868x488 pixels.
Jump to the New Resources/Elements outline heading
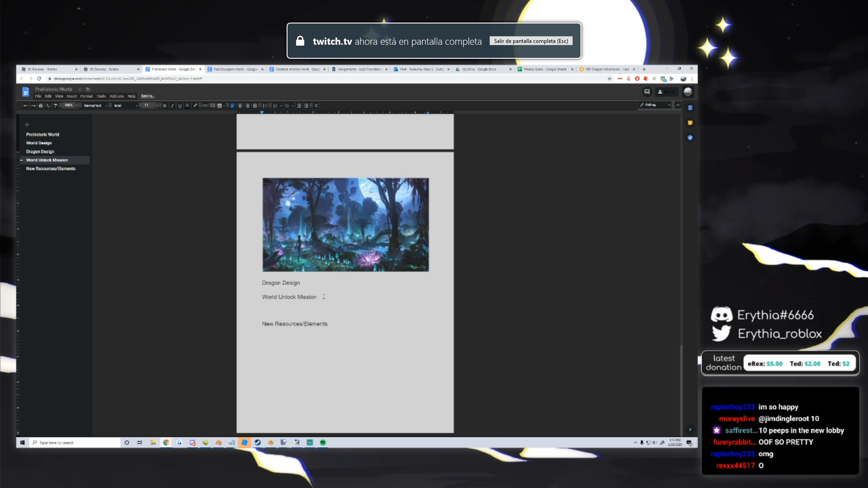pyautogui.click(x=51, y=169)
